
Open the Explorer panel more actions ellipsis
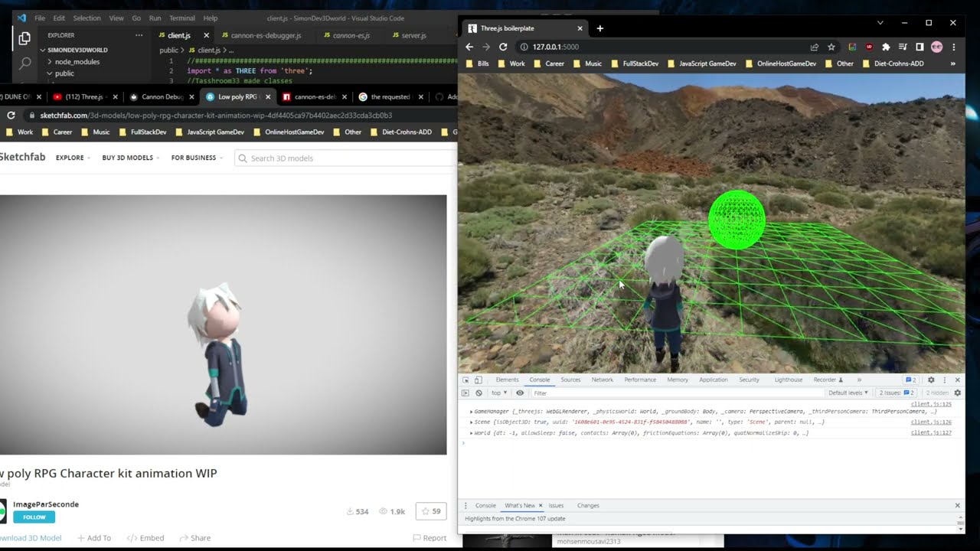(139, 35)
